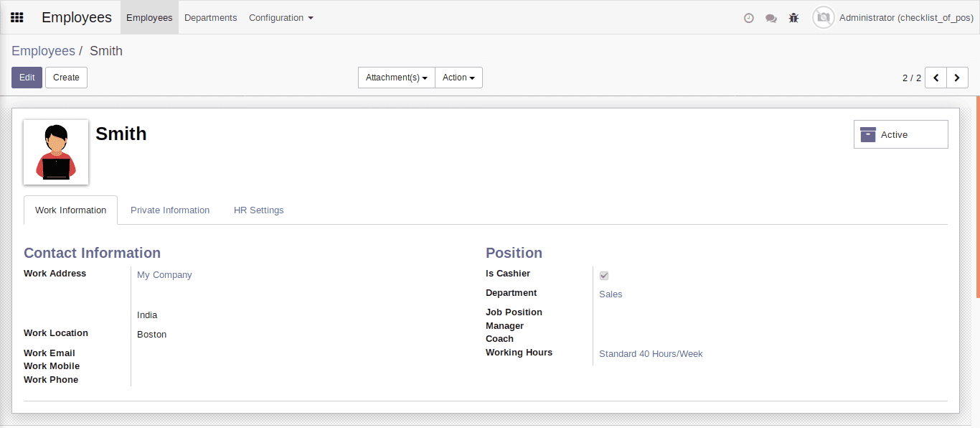
Task: Open the Configuration menu dropdown
Action: (281, 17)
